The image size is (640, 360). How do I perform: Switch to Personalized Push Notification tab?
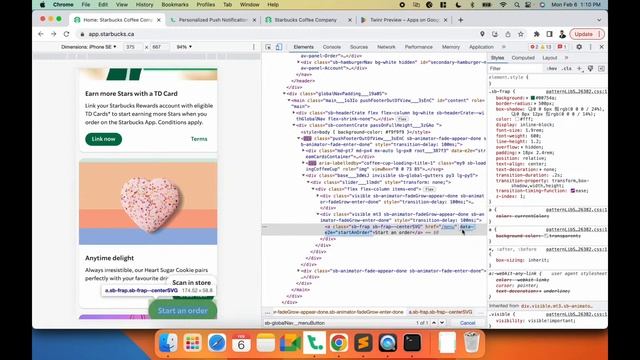(214, 20)
